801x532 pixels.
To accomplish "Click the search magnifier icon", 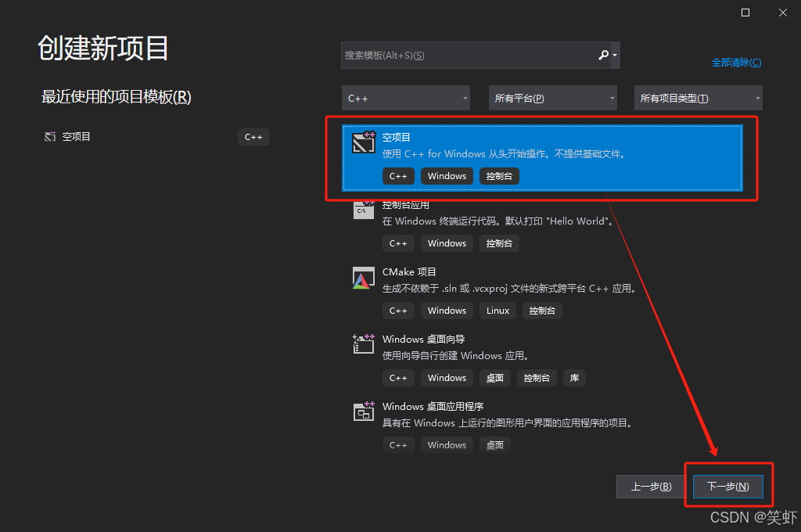I will (x=603, y=55).
